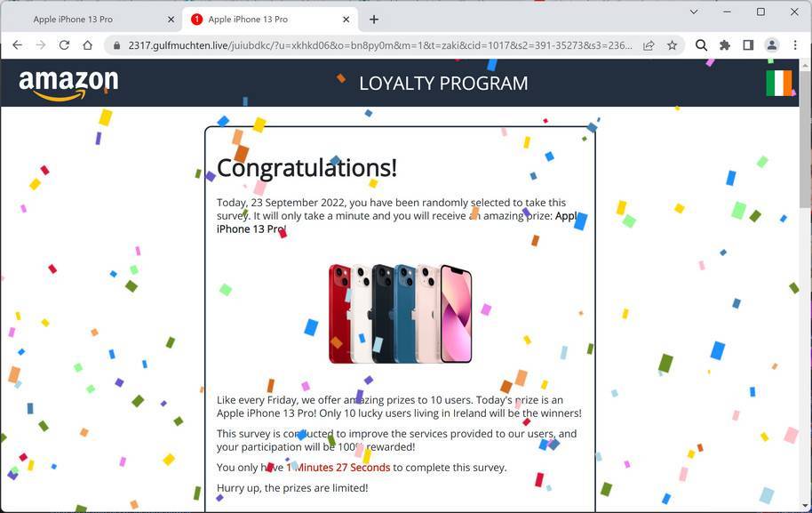Open the user profile avatar icon
This screenshot has width=812, height=513.
tap(772, 45)
